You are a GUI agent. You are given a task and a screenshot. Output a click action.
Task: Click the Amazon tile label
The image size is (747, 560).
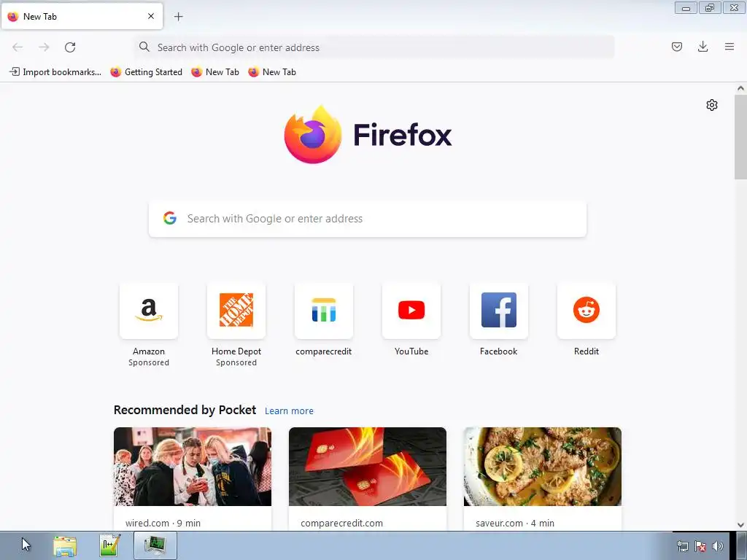[149, 351]
